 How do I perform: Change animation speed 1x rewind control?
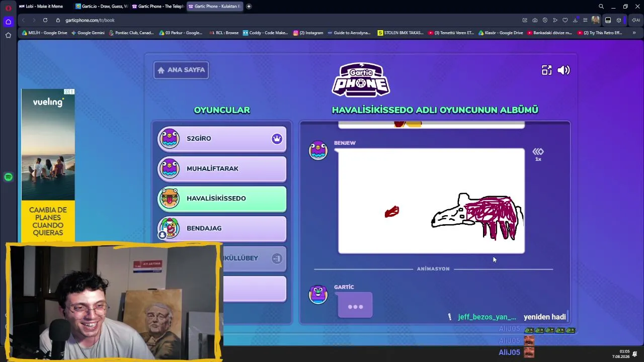pyautogui.click(x=538, y=154)
